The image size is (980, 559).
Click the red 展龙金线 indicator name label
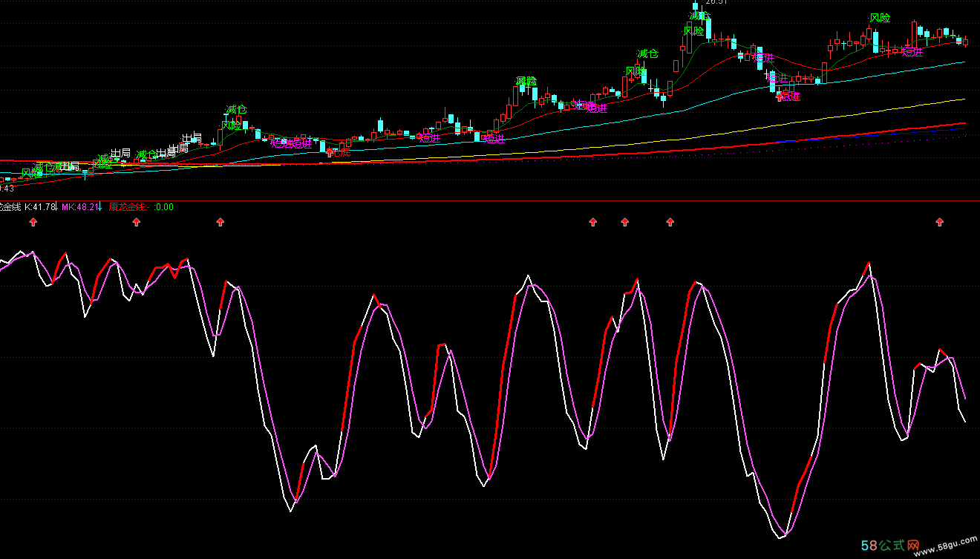[128, 207]
